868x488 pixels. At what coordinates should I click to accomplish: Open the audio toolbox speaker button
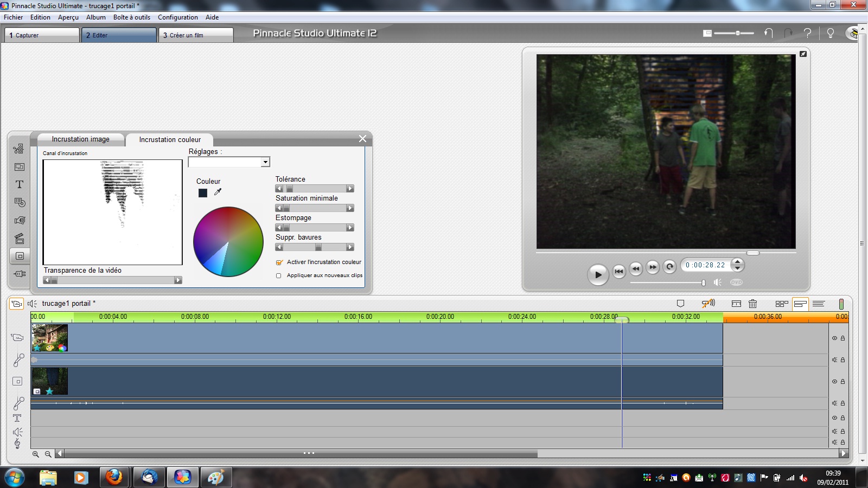[32, 304]
